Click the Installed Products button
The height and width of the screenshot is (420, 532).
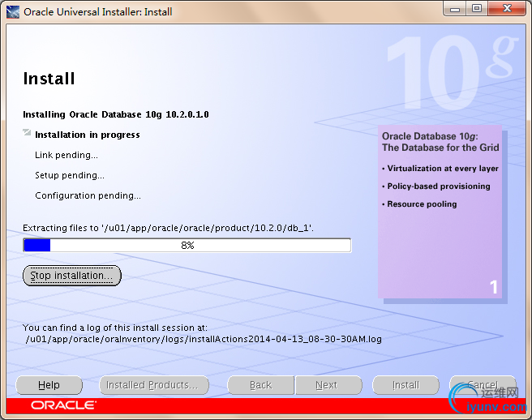(x=154, y=385)
